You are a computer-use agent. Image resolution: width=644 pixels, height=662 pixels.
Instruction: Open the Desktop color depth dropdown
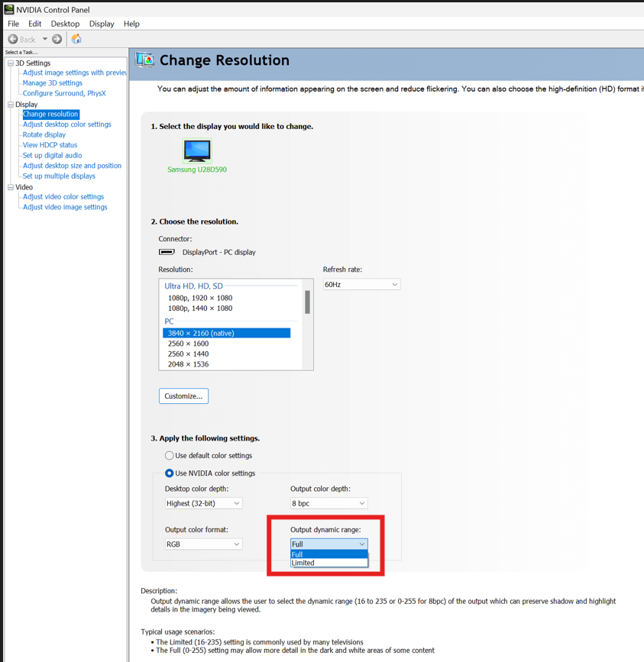tap(203, 503)
